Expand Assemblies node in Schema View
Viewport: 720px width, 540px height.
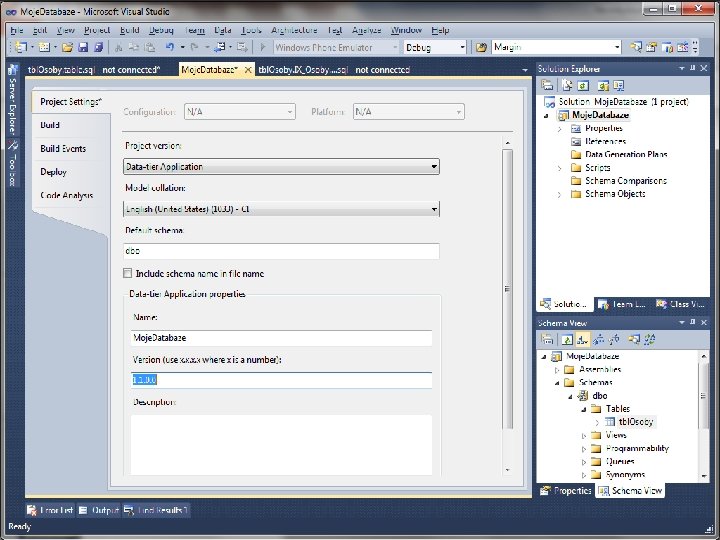tap(557, 370)
